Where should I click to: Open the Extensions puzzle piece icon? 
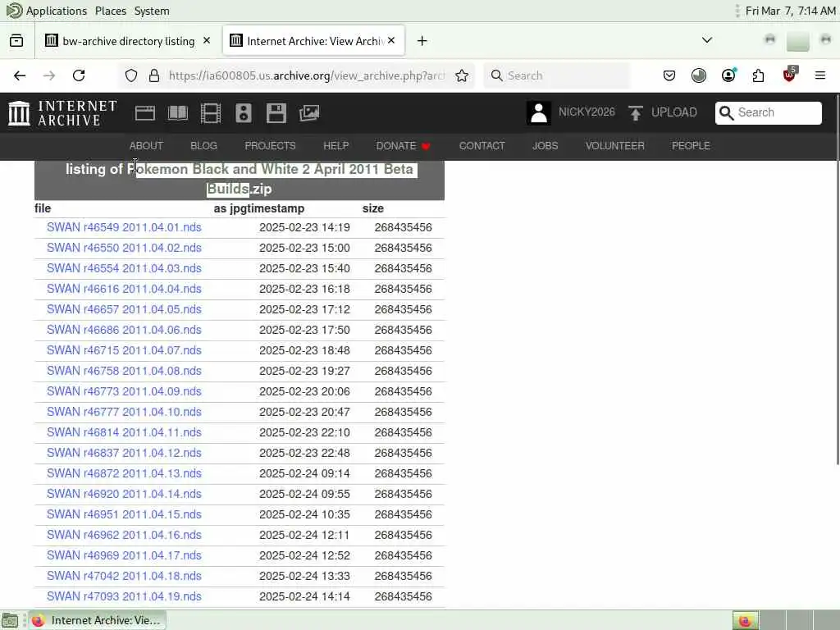(759, 75)
